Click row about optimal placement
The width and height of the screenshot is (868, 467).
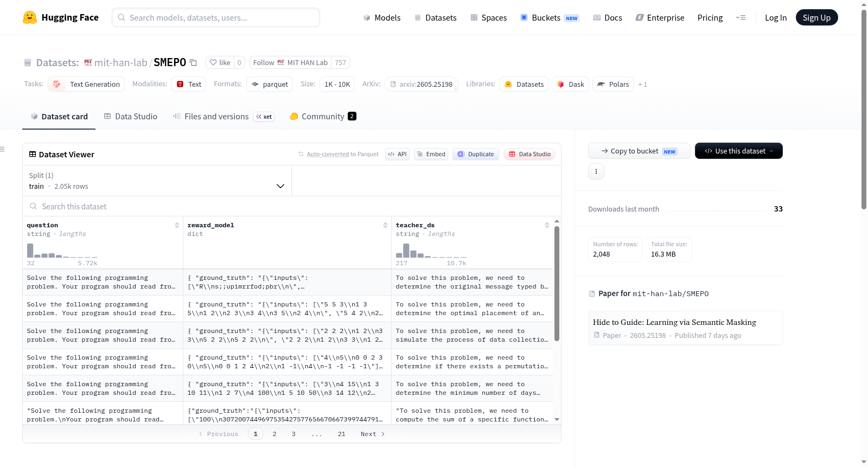coord(288,309)
